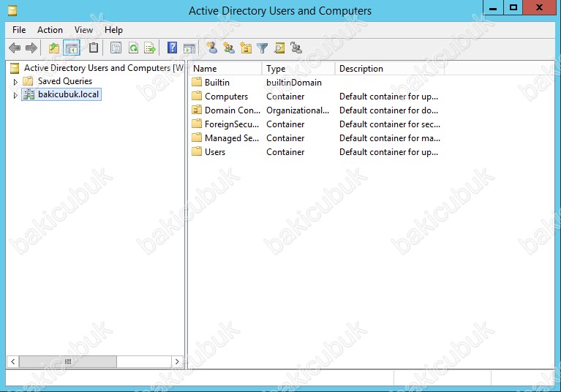Click the Computers row description text
The width and height of the screenshot is (561, 392).
point(388,97)
